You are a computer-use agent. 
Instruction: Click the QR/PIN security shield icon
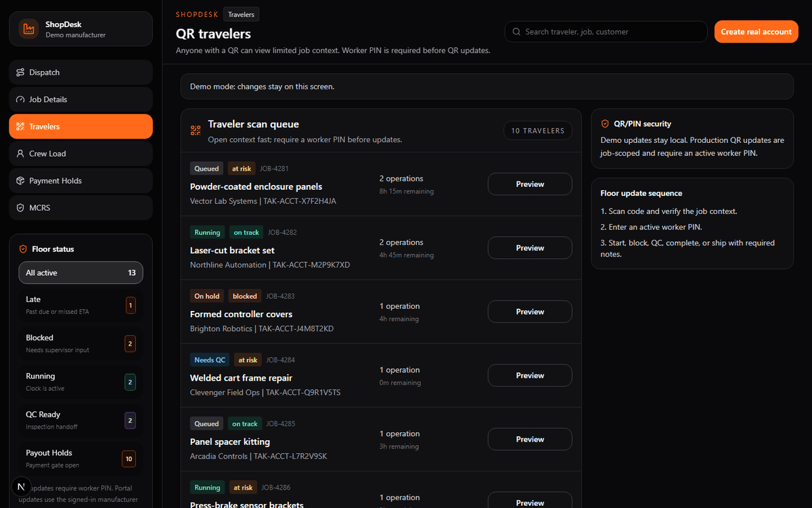point(605,124)
